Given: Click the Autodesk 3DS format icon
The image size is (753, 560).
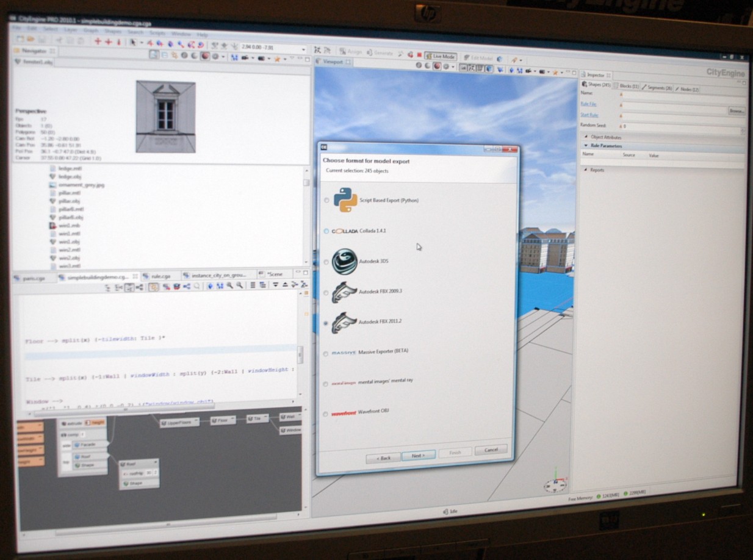Looking at the screenshot, I should [344, 261].
